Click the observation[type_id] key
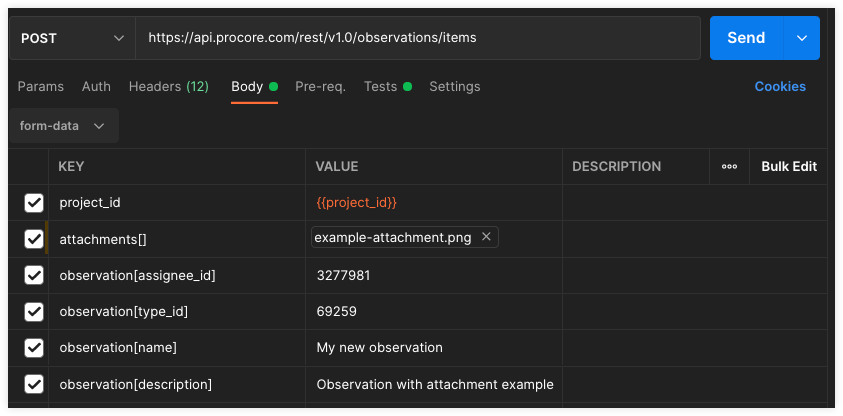 [x=124, y=312]
